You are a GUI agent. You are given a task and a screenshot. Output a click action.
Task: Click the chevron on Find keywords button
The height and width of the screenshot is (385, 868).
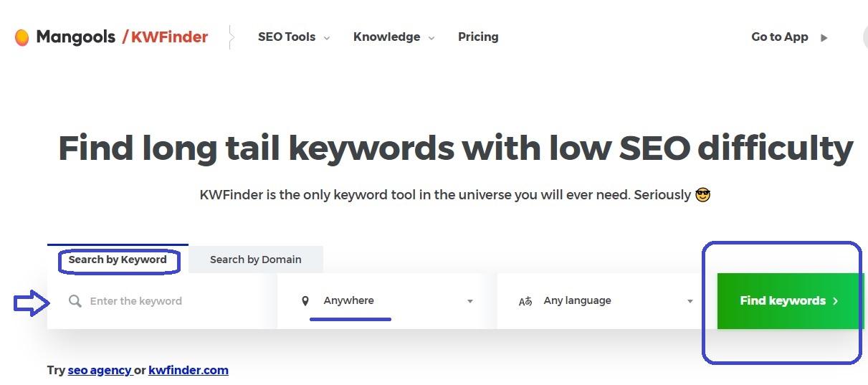836,301
